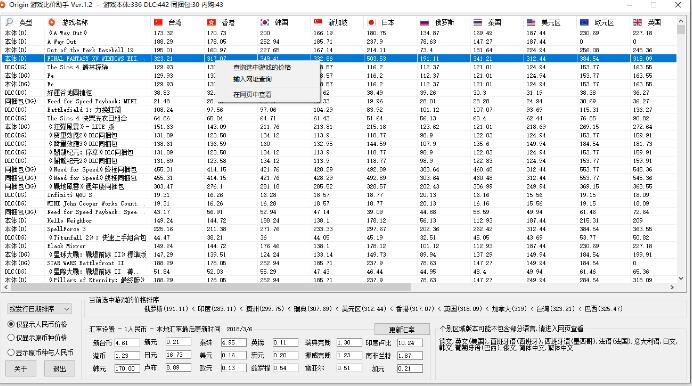The width and height of the screenshot is (692, 386).
Task: Click the 关于 about button
Action: coord(20,368)
